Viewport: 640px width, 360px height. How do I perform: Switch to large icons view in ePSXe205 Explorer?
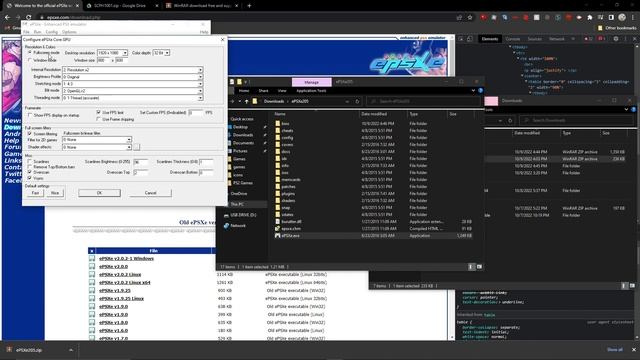[479, 267]
